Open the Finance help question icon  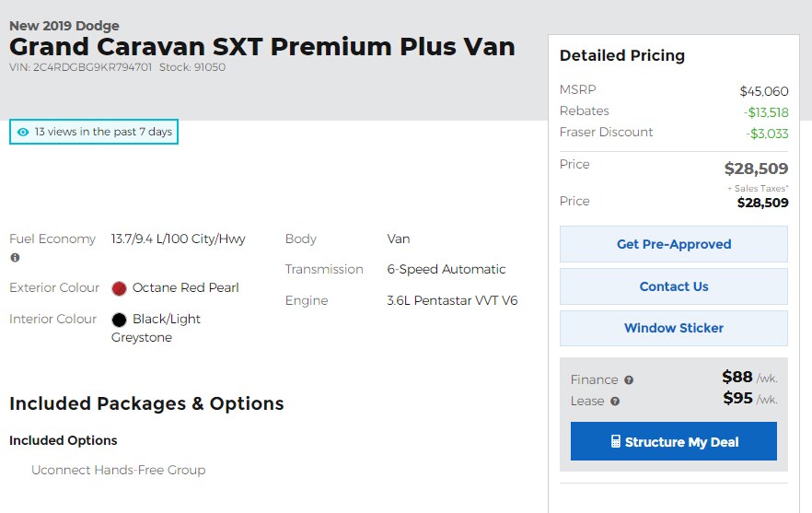629,380
